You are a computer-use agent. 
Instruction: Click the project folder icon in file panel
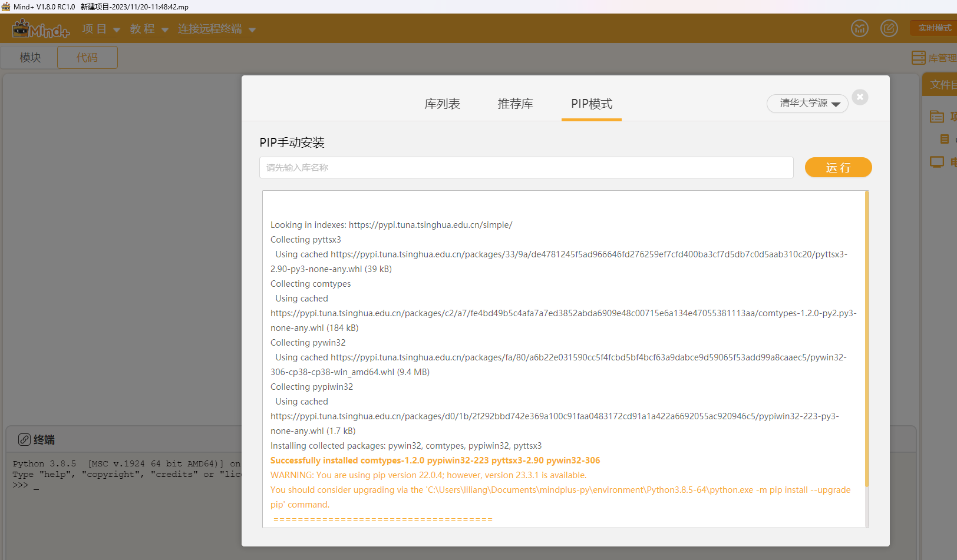click(937, 117)
